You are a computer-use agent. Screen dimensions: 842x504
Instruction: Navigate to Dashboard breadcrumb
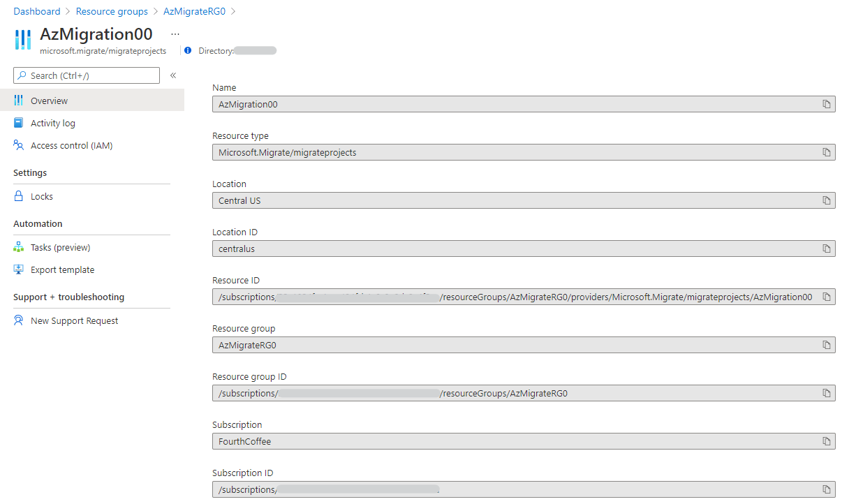[x=37, y=11]
